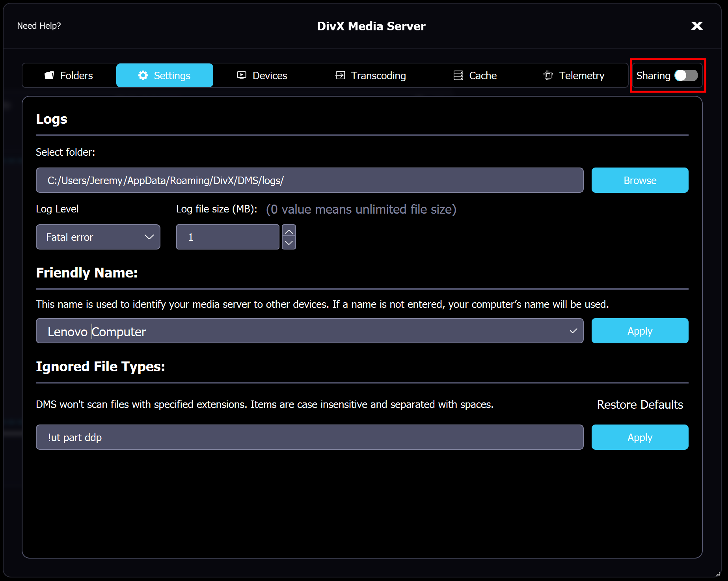Expand the Log Level dropdown
728x581 pixels.
click(x=98, y=237)
